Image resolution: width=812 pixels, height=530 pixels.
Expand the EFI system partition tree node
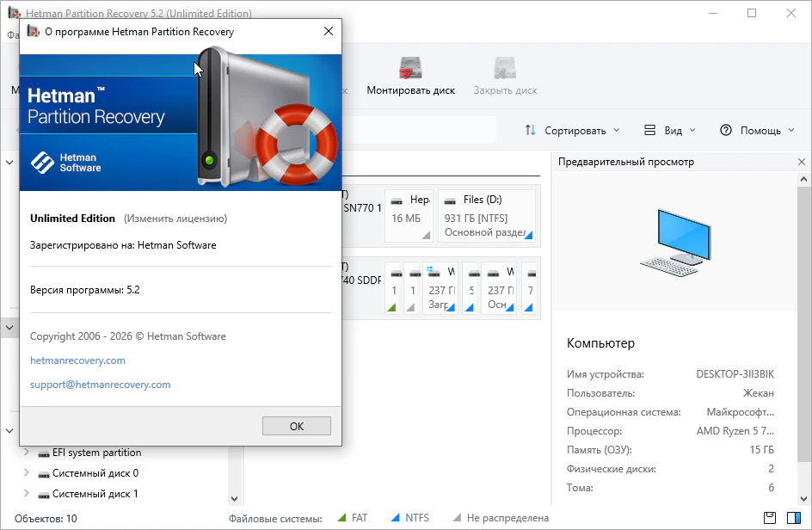(x=26, y=453)
